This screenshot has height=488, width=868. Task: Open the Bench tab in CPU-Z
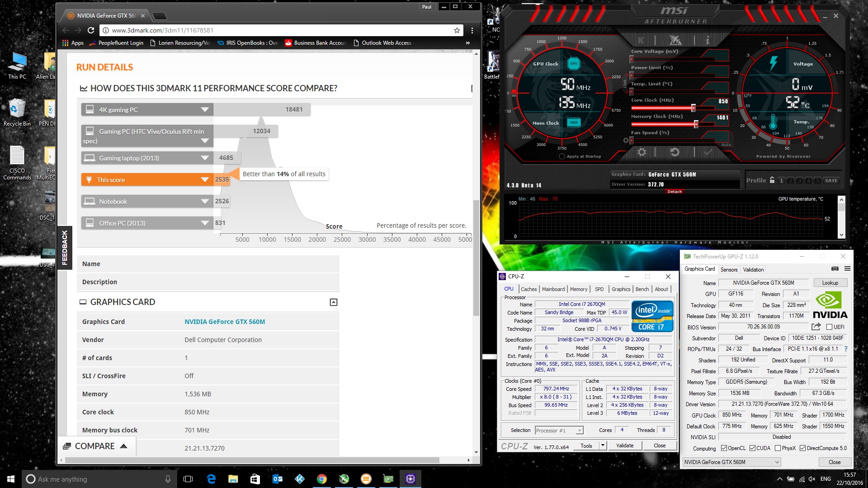[x=642, y=289]
